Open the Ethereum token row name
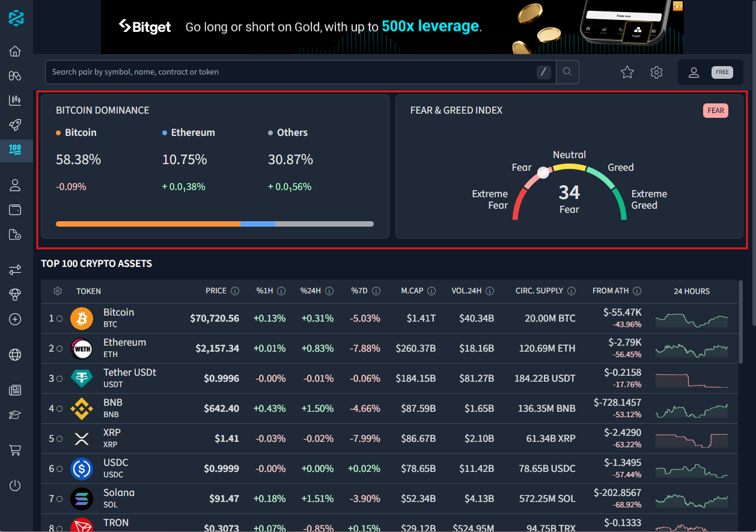This screenshot has height=532, width=756. [x=124, y=343]
